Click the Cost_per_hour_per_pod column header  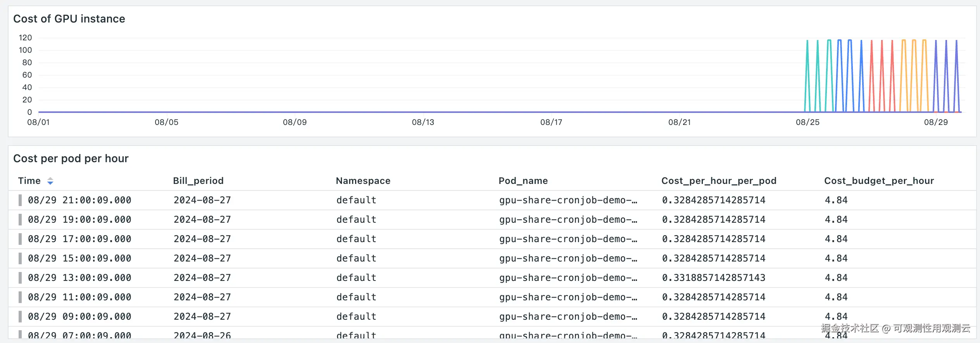pos(719,181)
